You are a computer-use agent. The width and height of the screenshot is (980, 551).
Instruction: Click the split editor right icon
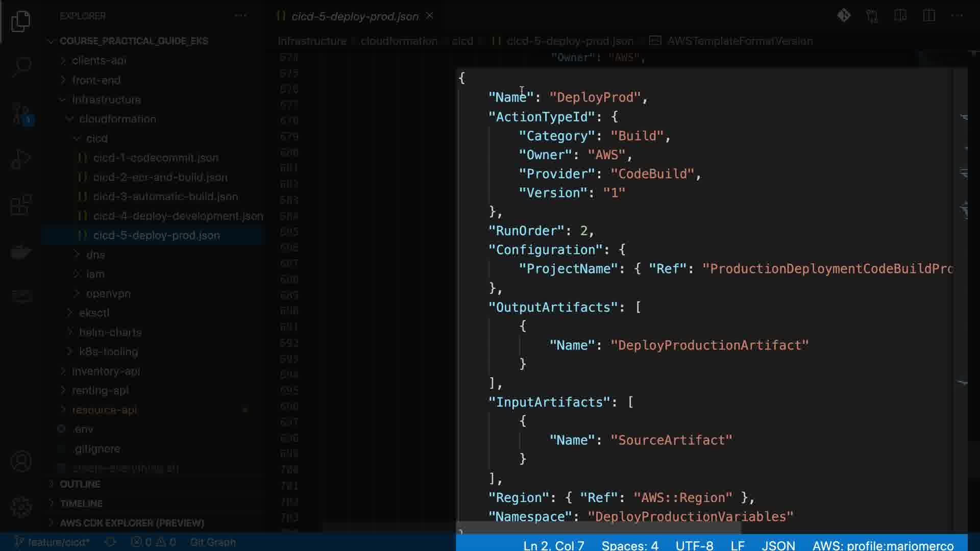[x=929, y=16]
